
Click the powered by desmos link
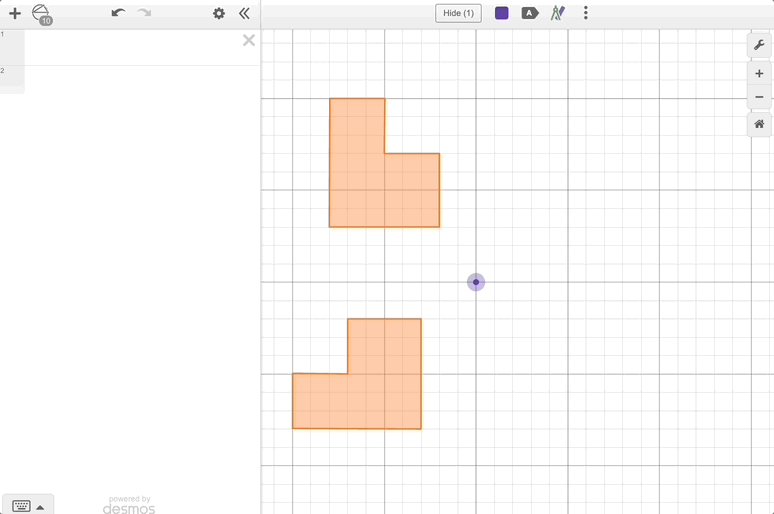[129, 505]
